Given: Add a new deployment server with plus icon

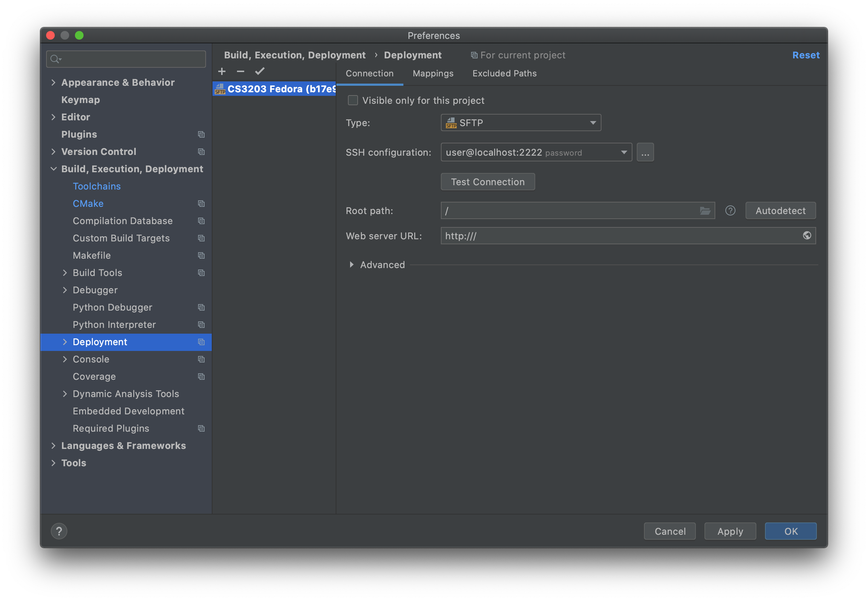Looking at the screenshot, I should point(222,71).
